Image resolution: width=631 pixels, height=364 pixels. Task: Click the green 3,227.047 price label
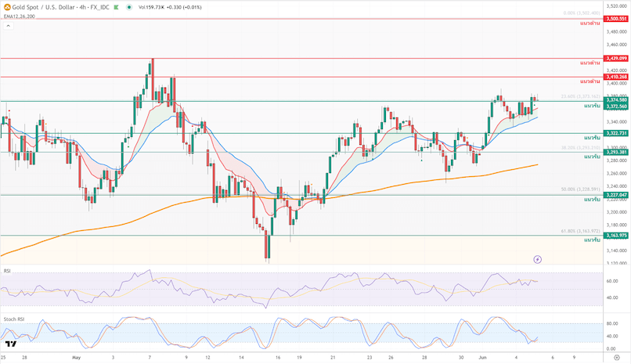click(x=616, y=195)
